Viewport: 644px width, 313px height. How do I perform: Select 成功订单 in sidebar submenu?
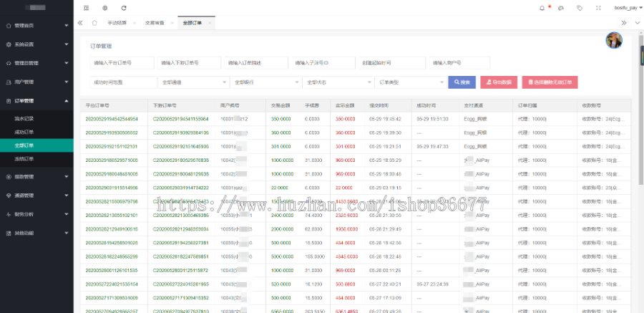[x=24, y=132]
